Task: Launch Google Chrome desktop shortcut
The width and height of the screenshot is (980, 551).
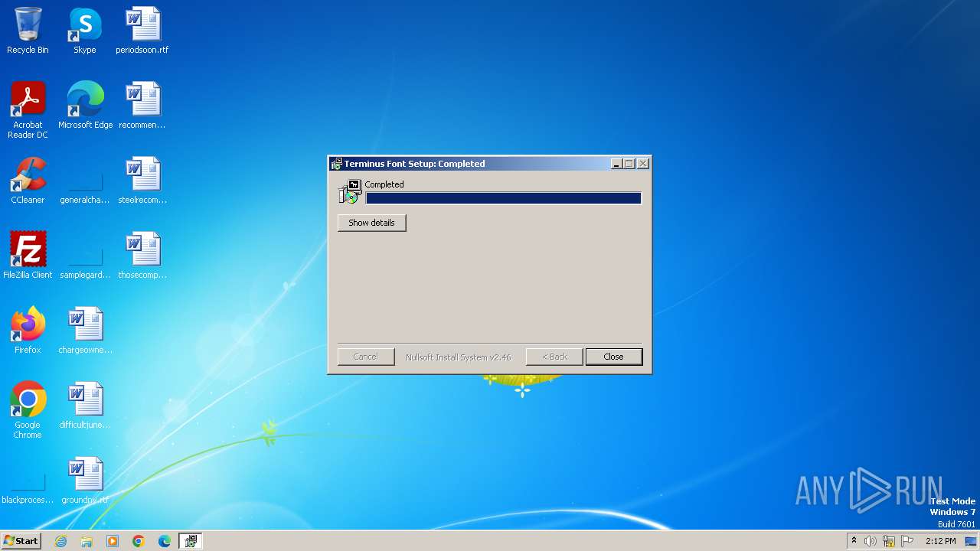Action: coord(28,410)
